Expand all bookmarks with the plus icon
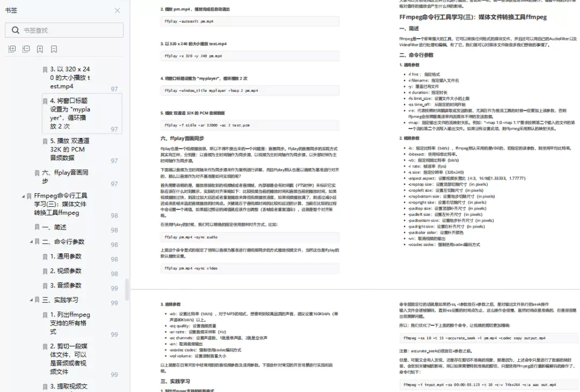 coord(12,49)
